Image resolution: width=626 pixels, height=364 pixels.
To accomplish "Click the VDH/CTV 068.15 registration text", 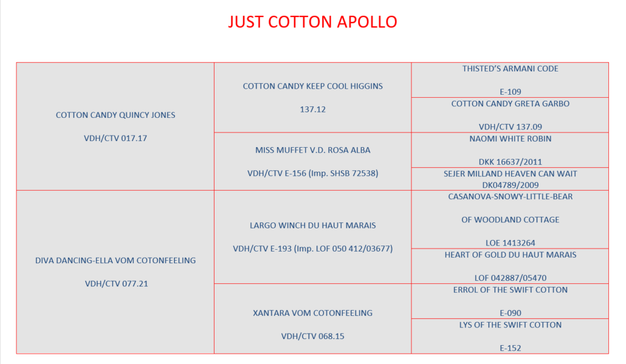I will [x=312, y=336].
